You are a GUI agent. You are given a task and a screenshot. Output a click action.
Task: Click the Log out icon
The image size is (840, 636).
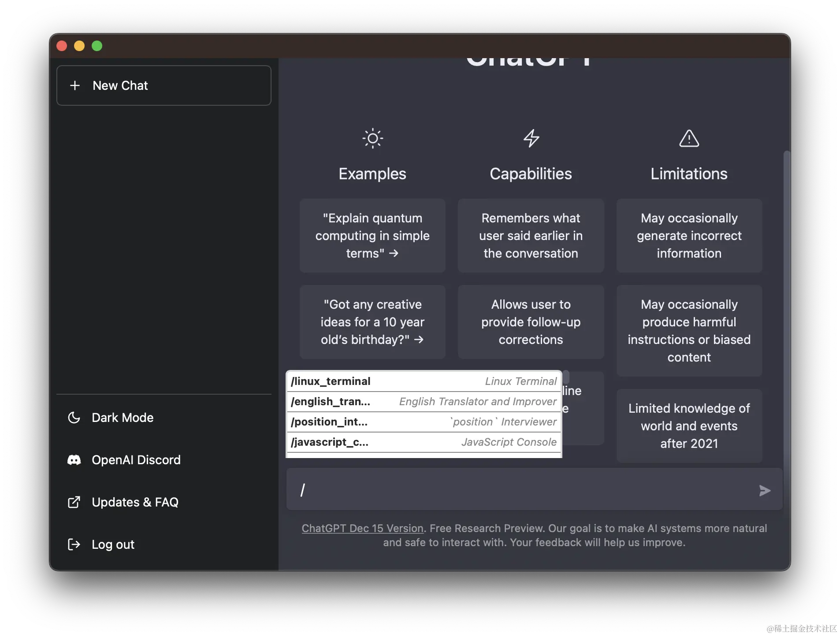click(74, 544)
